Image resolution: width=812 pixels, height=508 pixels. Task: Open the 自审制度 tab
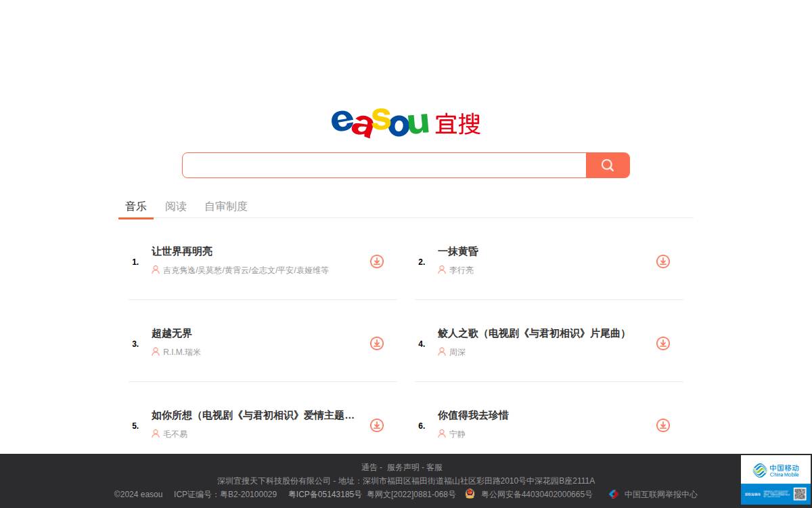pyautogui.click(x=226, y=207)
